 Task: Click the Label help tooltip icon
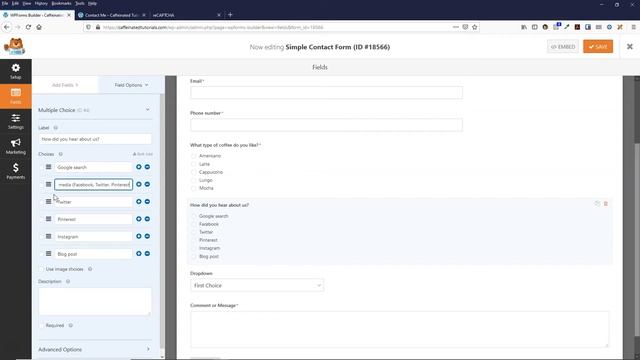pyautogui.click(x=56, y=128)
